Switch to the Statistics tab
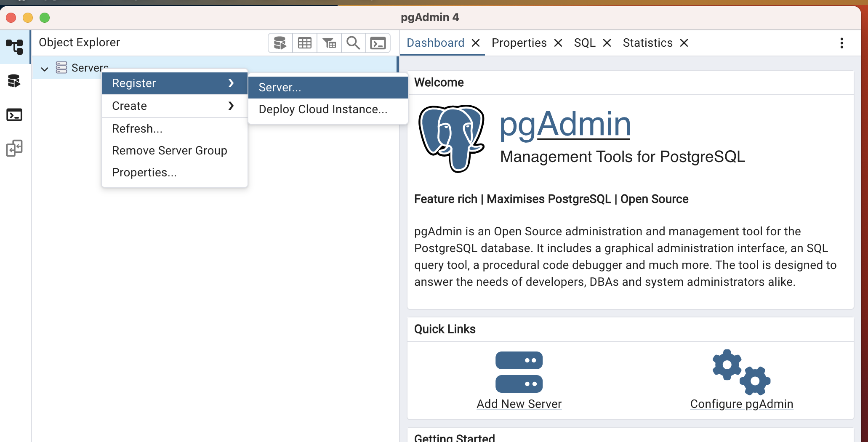Viewport: 868px width, 442px height. pyautogui.click(x=647, y=43)
